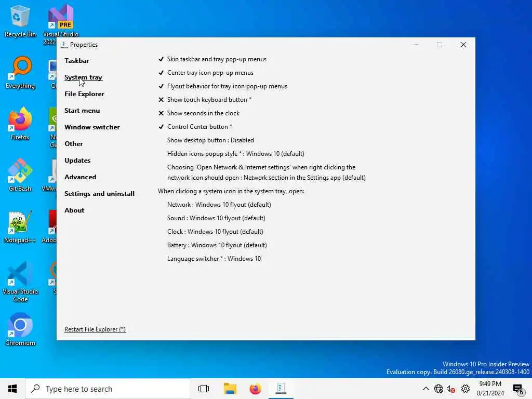This screenshot has height=399, width=532.
Task: Change Open Network & Internet settings target
Action: coord(267,172)
